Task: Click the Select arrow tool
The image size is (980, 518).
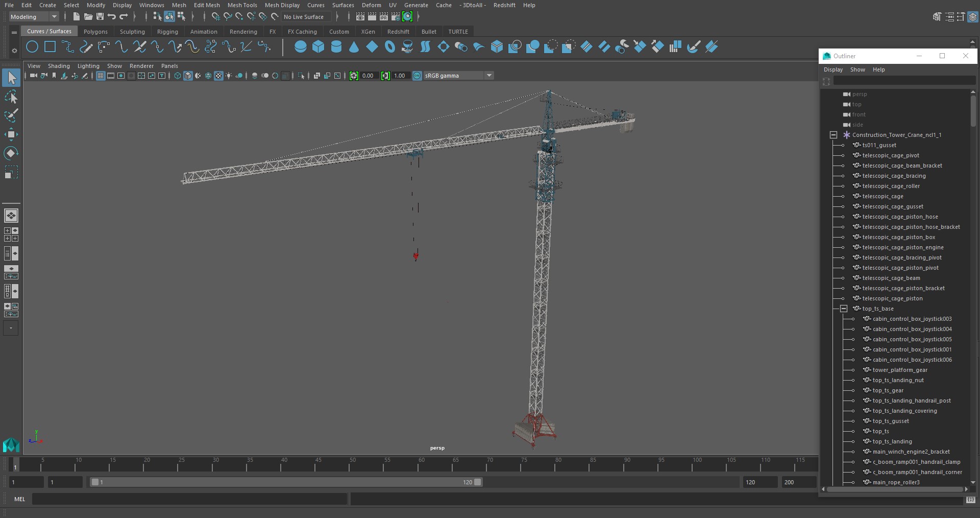Action: coord(11,78)
